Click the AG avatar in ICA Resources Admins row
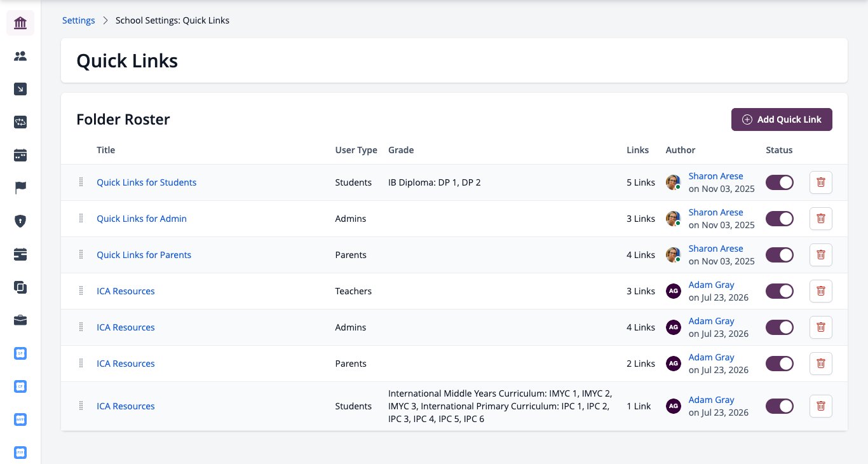This screenshot has height=464, width=868. pyautogui.click(x=673, y=327)
